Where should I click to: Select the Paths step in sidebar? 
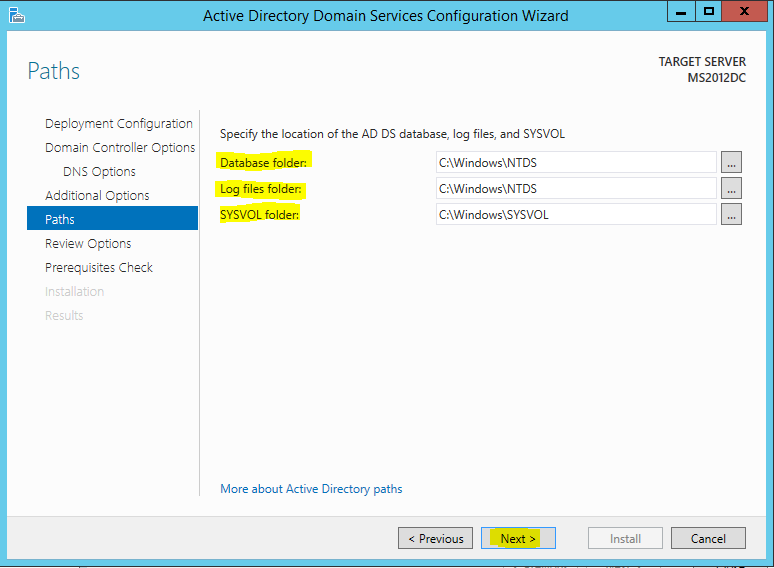coord(113,218)
